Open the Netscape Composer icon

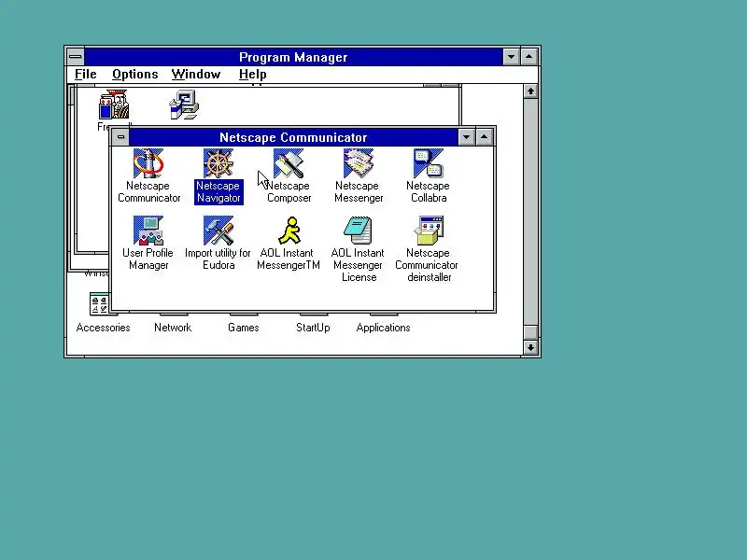[289, 163]
